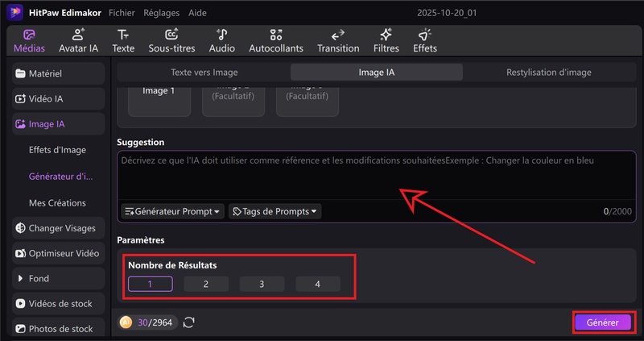Open the Filtres tool
Screen dimensions: 644x341
(386, 41)
